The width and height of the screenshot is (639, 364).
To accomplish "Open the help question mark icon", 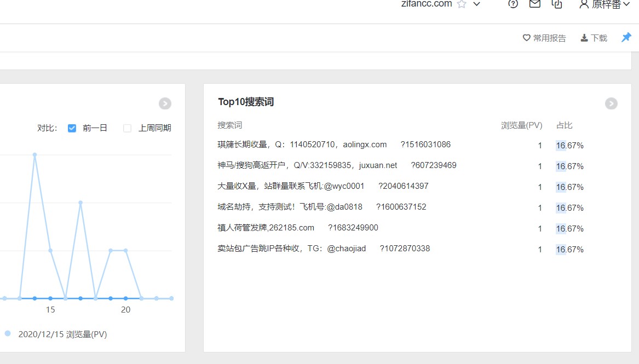I will coord(513,4).
